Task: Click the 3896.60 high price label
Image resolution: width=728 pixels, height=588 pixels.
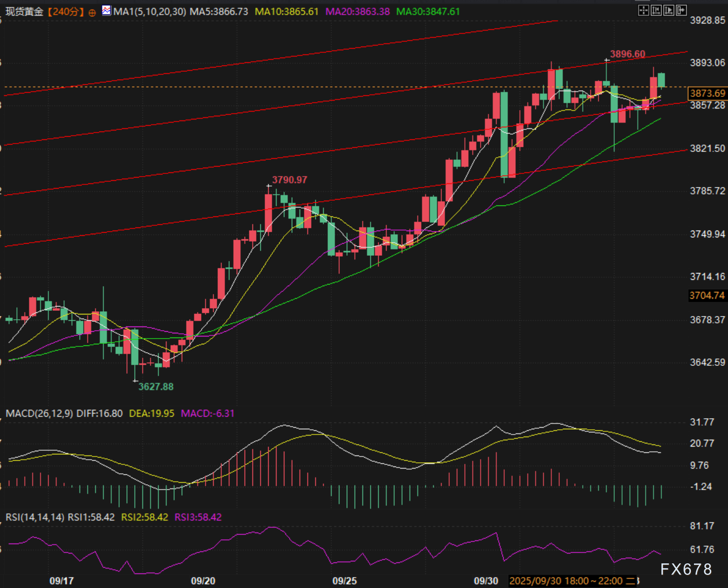Action: (x=627, y=54)
